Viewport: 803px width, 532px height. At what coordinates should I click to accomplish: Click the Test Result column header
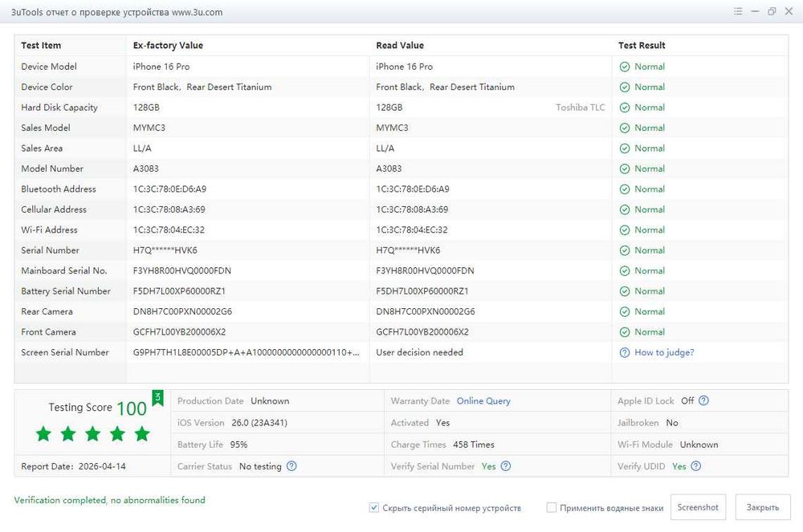pos(642,45)
